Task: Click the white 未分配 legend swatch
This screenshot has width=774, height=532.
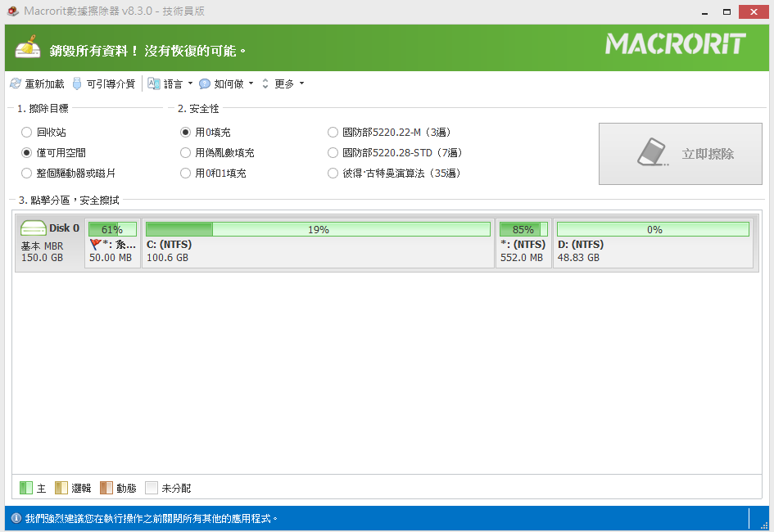Action: coord(152,488)
